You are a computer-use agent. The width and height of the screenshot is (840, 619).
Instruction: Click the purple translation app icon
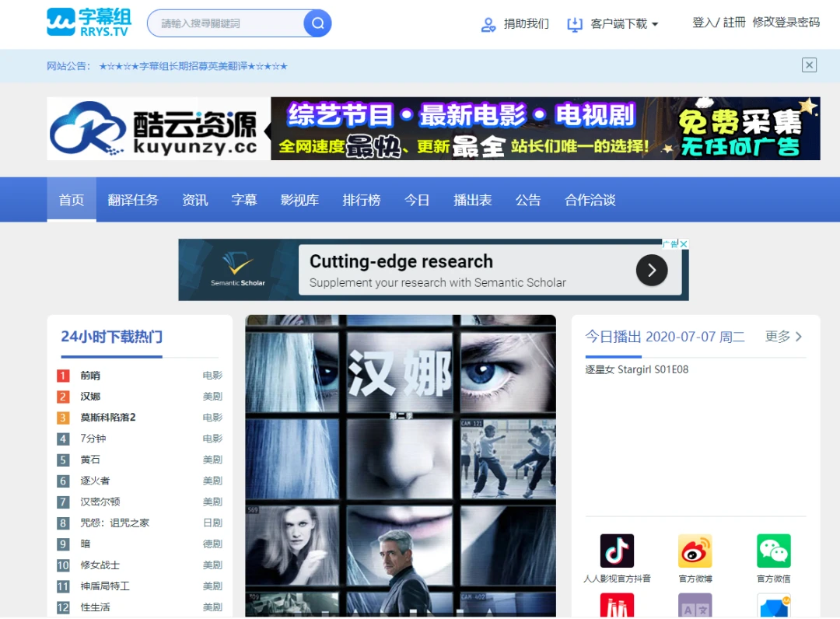[x=695, y=606]
